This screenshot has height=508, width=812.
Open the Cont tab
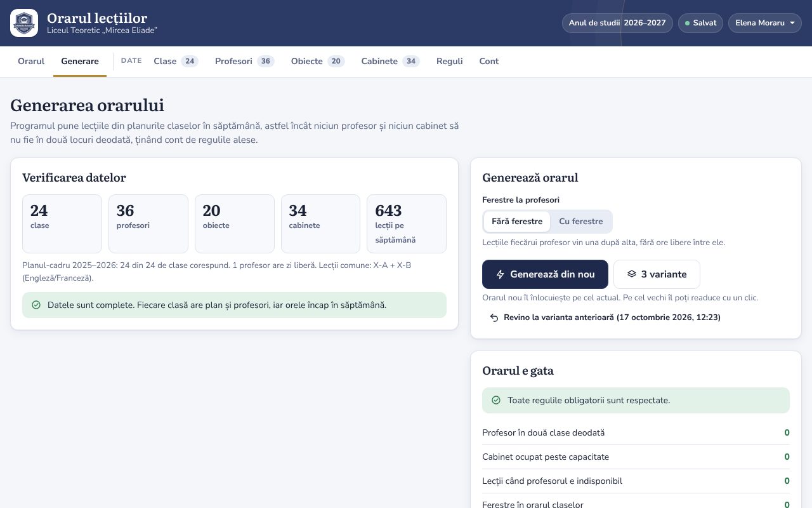[x=489, y=62]
